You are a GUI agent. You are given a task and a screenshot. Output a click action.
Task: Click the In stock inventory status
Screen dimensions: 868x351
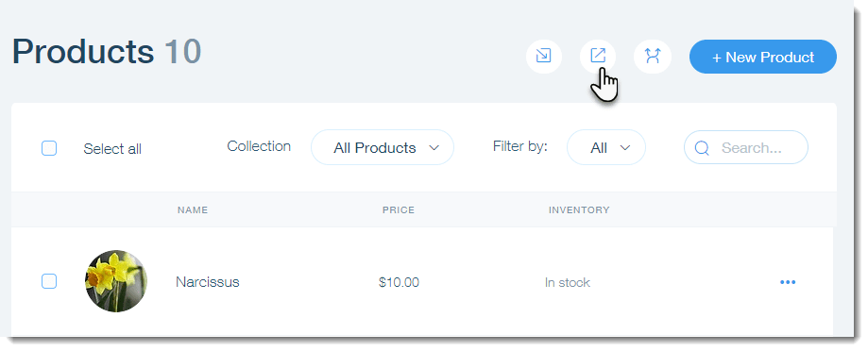click(568, 282)
